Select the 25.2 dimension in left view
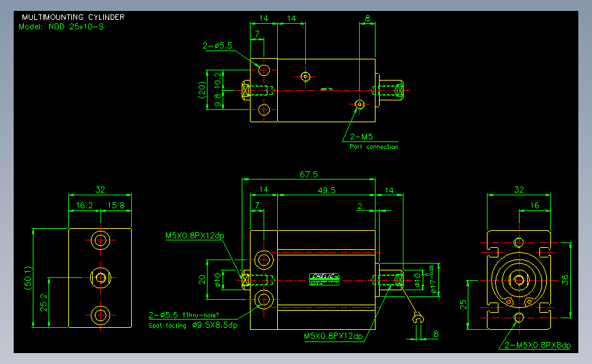The height and width of the screenshot is (364, 592). [44, 303]
